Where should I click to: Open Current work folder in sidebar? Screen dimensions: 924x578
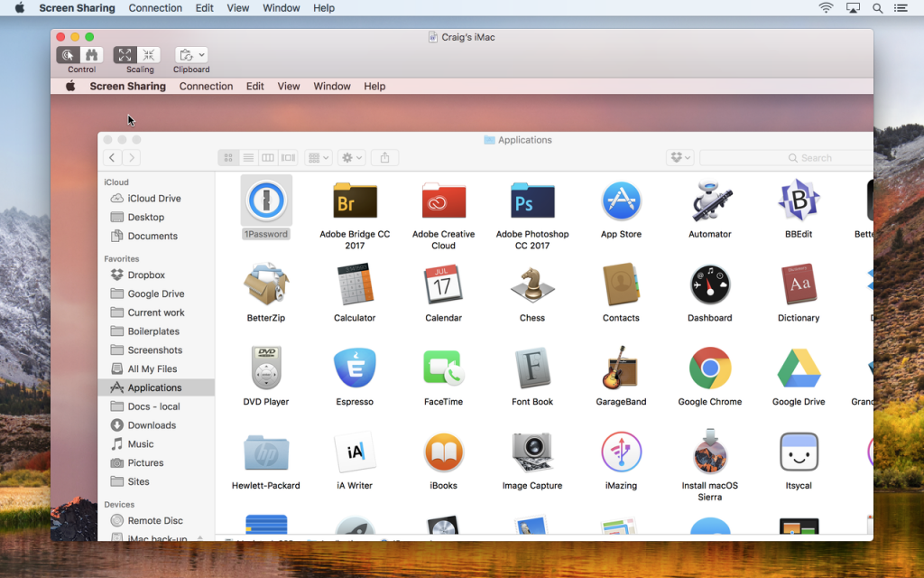point(155,312)
